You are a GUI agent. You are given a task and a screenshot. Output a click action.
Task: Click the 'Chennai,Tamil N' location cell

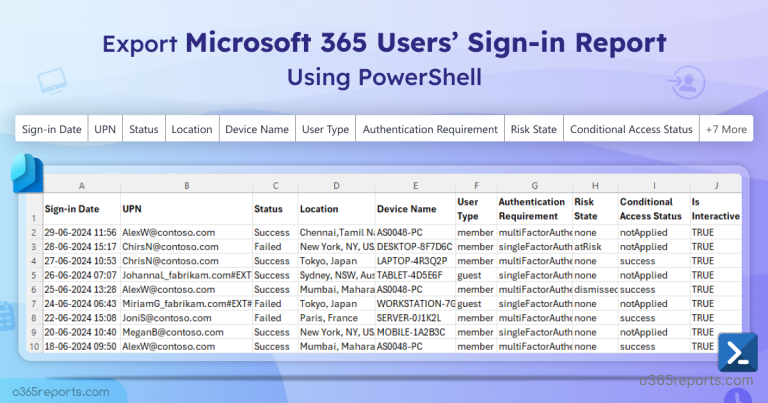point(336,233)
